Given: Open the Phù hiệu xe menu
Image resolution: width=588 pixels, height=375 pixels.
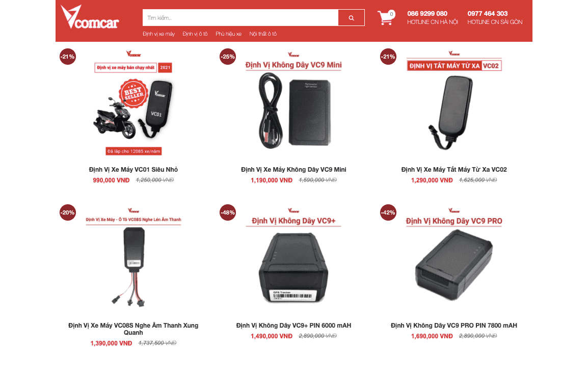Looking at the screenshot, I should 228,34.
